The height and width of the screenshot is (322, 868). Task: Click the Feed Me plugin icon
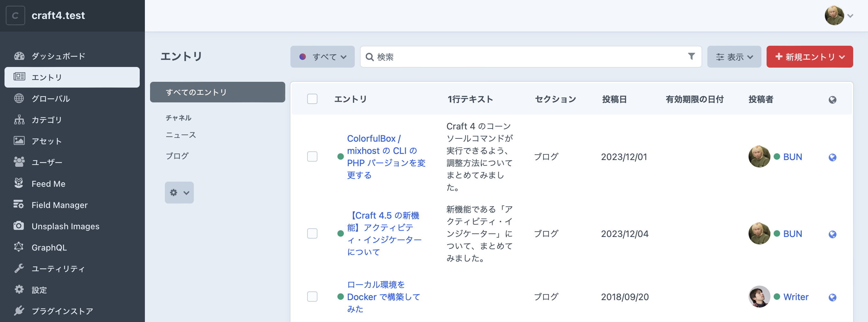(x=19, y=184)
